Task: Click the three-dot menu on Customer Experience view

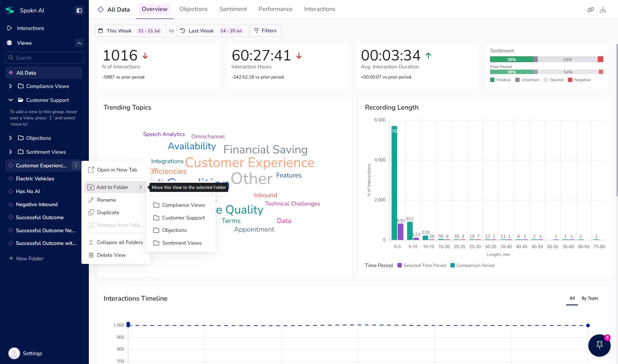Action: (x=76, y=166)
